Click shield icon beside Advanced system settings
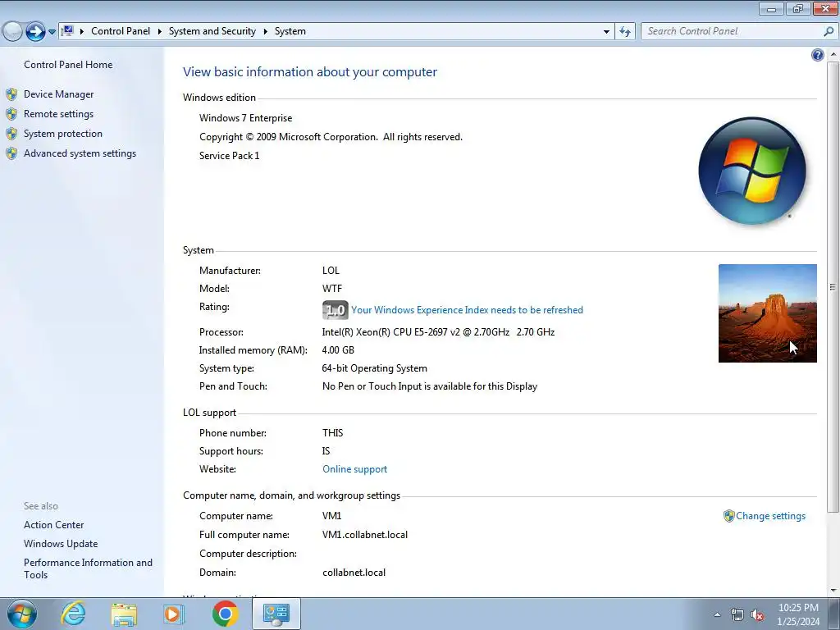 click(x=11, y=153)
